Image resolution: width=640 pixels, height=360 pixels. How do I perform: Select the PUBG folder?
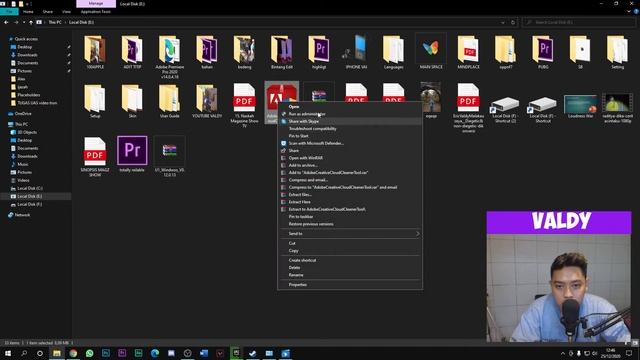pos(543,52)
